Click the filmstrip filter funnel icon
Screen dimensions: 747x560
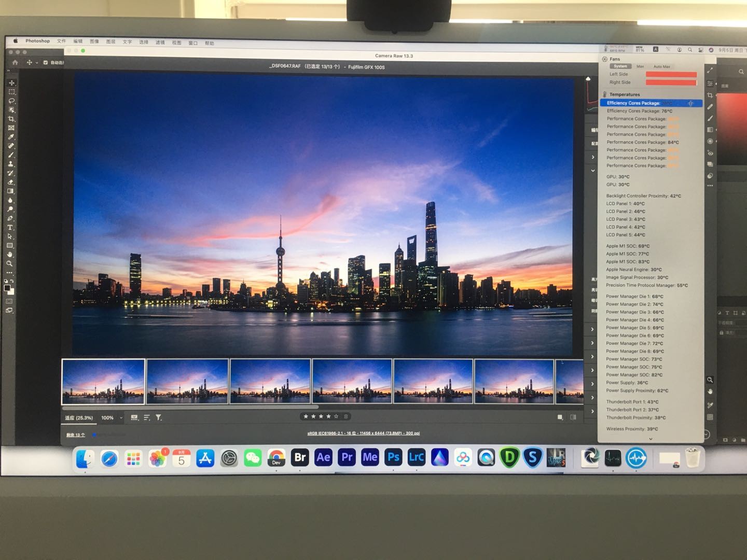coord(159,417)
